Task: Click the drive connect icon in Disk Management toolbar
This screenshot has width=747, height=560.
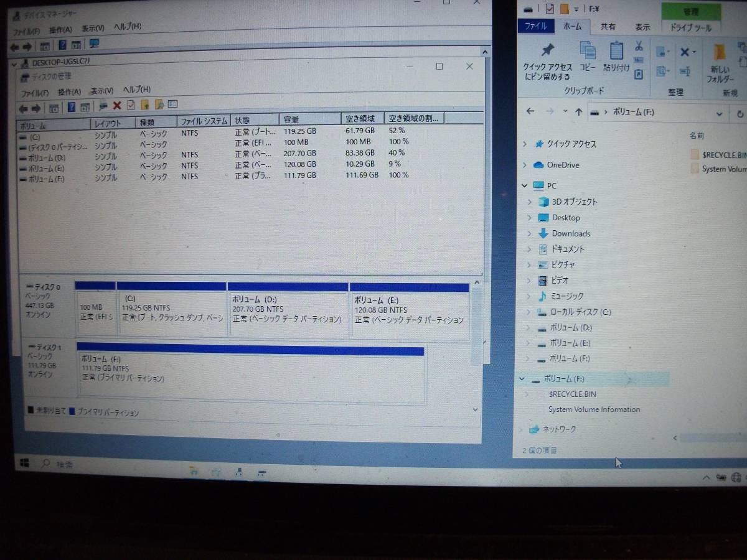Action: pyautogui.click(x=103, y=106)
